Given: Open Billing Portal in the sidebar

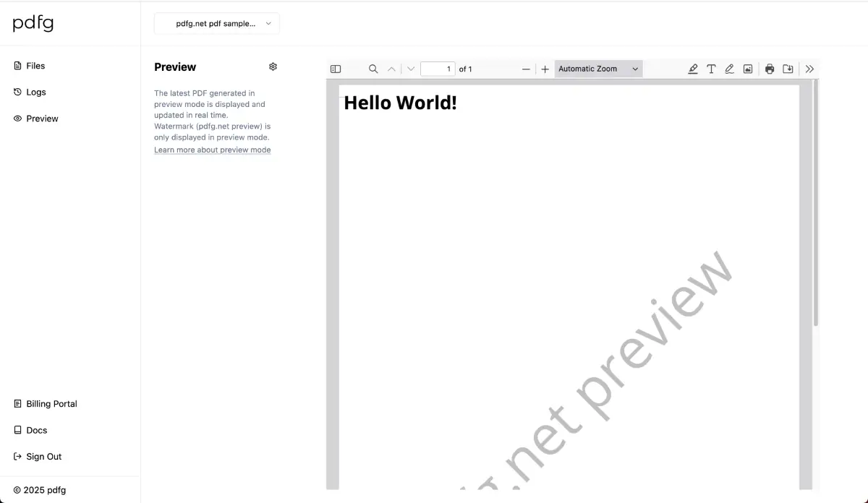Looking at the screenshot, I should [51, 404].
